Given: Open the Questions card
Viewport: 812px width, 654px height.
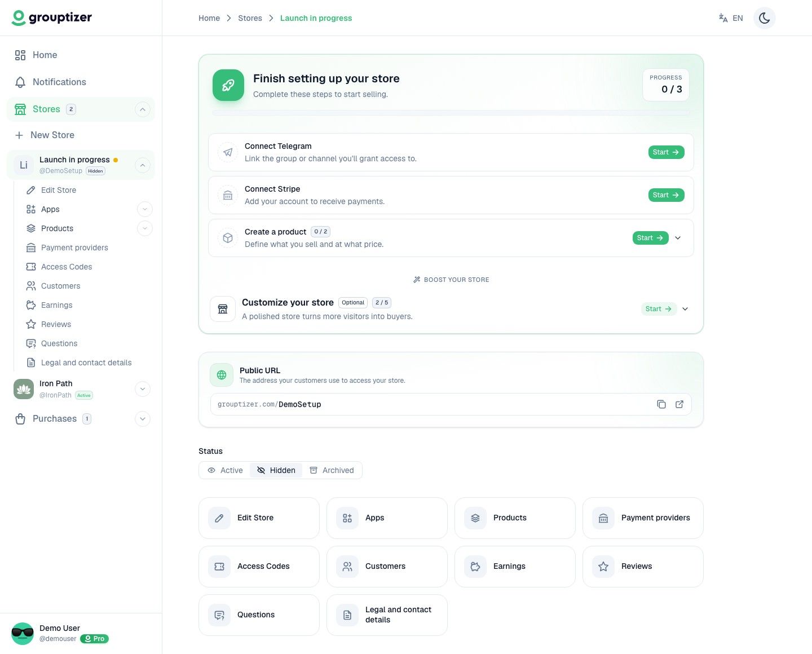Looking at the screenshot, I should click(x=259, y=615).
